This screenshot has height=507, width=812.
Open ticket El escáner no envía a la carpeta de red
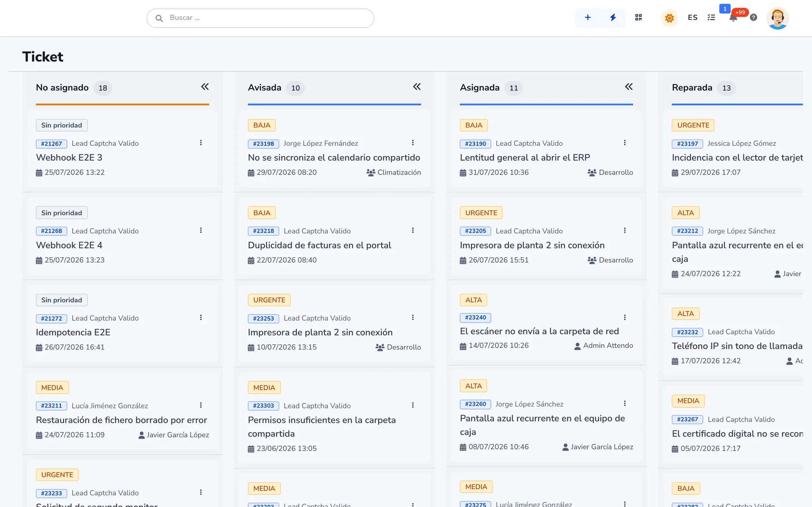click(539, 331)
